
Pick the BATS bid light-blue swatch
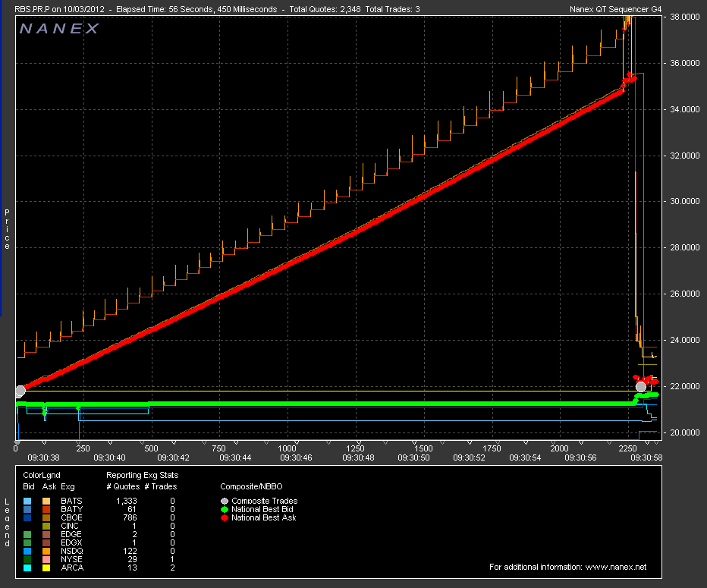point(27,501)
